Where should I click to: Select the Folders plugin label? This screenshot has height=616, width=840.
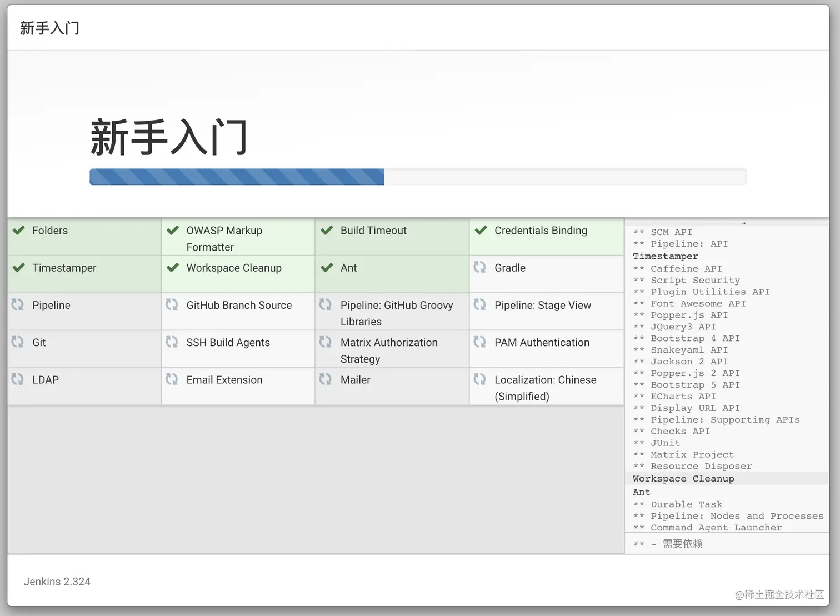click(x=50, y=231)
